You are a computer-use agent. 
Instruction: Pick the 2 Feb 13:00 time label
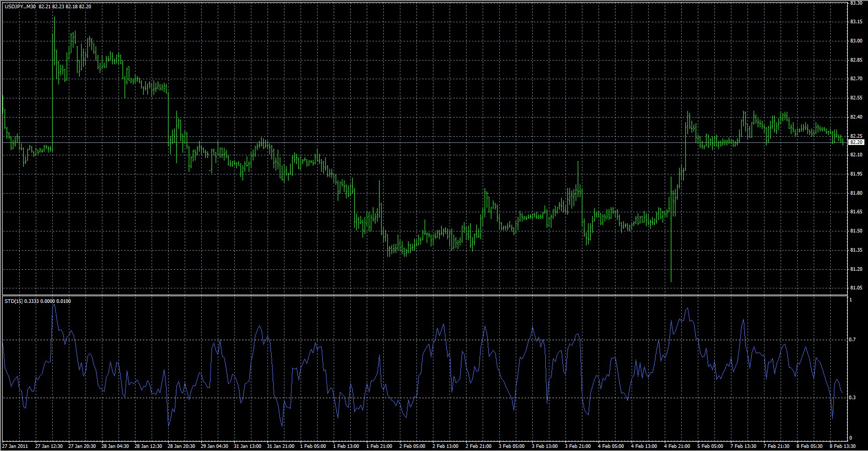(446, 446)
